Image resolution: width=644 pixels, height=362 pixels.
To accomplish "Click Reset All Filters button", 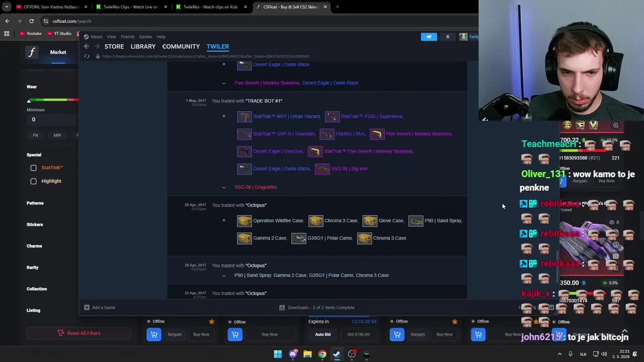I will point(78,333).
